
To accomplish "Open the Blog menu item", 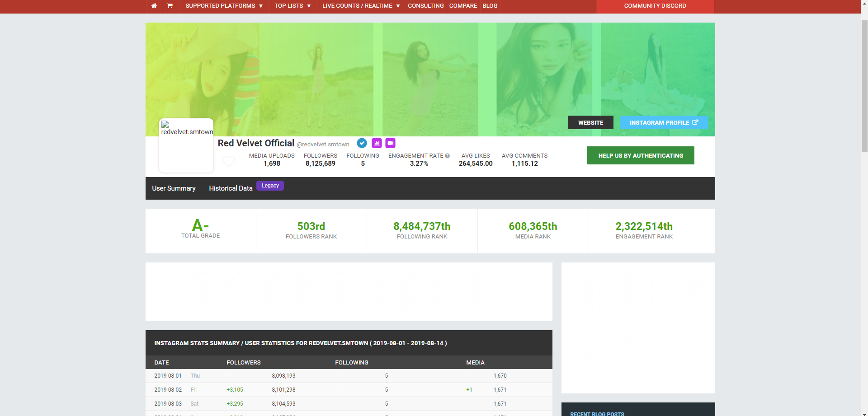I will point(490,6).
